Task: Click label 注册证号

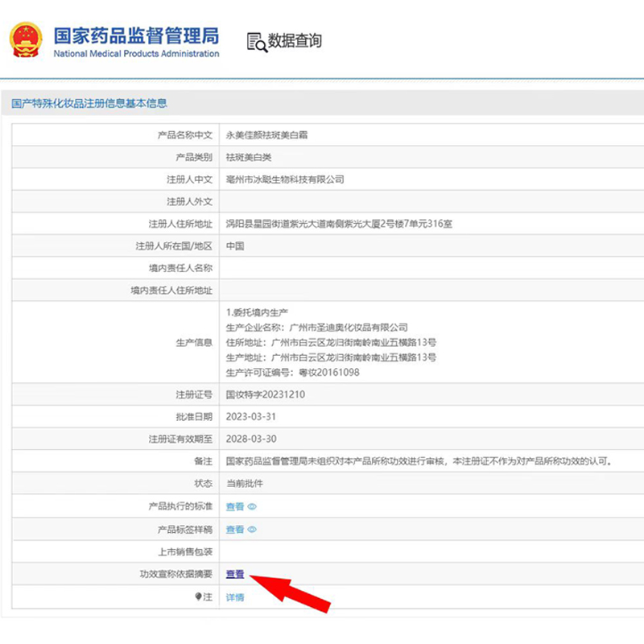Action: 194,394
